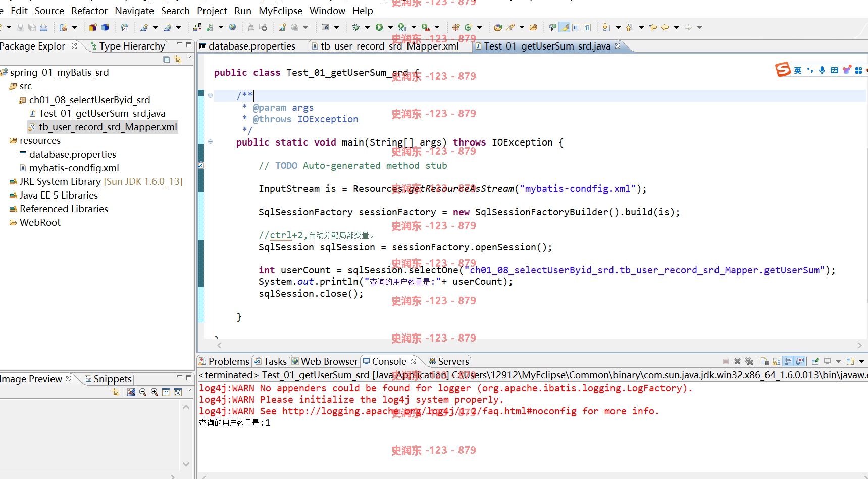Screen dimensions: 868x479
Task: Open Back navigation history dropdown
Action: 676,27
